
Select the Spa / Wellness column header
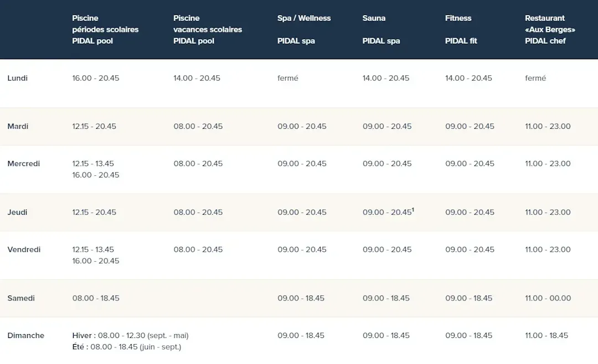pos(304,18)
